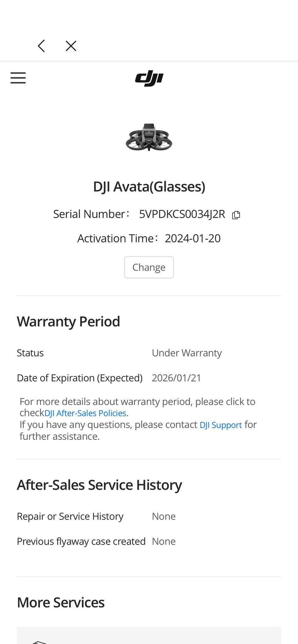
Task: Open the gray card under More Services
Action: 149,636
